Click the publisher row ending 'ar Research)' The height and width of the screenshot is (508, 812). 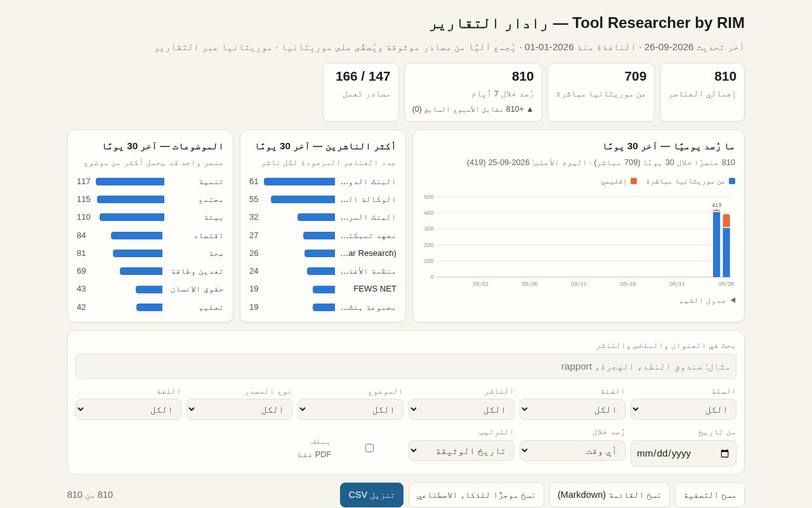(x=323, y=253)
